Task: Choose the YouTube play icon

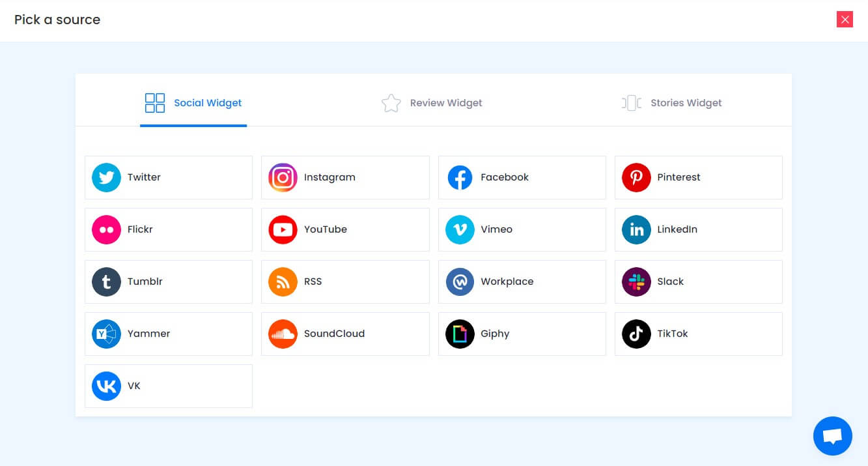Action: pos(283,229)
